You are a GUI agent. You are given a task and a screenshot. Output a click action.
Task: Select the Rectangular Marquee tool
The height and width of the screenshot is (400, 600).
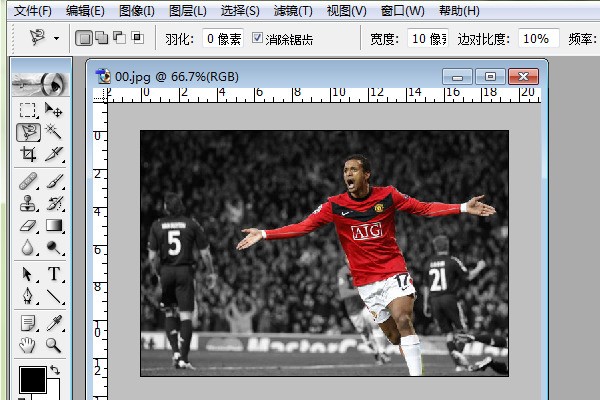click(x=29, y=110)
